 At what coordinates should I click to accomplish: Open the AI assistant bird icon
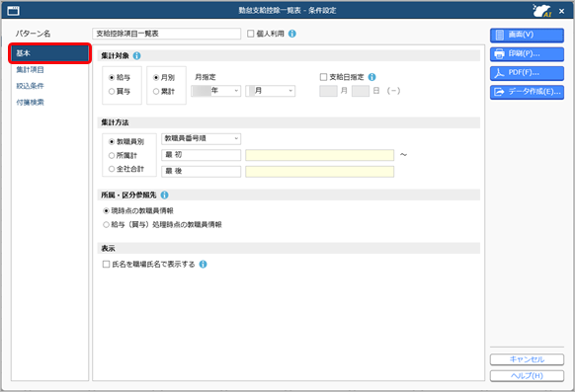coord(542,11)
